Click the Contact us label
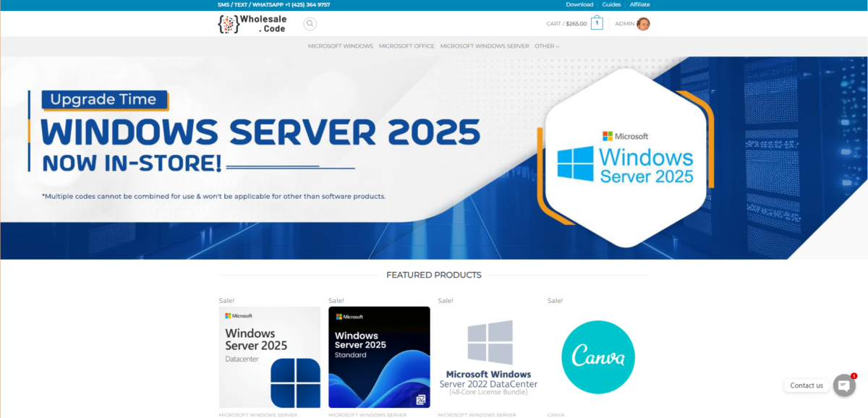The width and height of the screenshot is (868, 418). [x=807, y=385]
